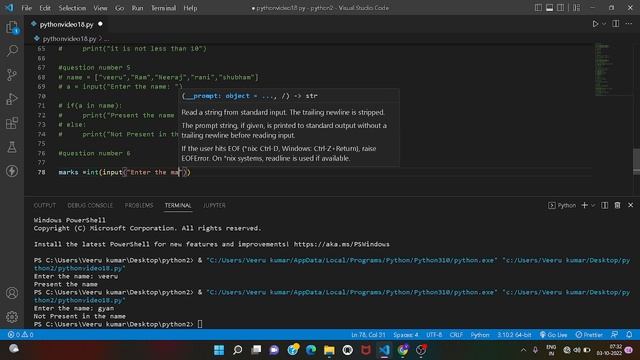640x360 pixels.
Task: Open the Extensions view
Action: point(12,123)
